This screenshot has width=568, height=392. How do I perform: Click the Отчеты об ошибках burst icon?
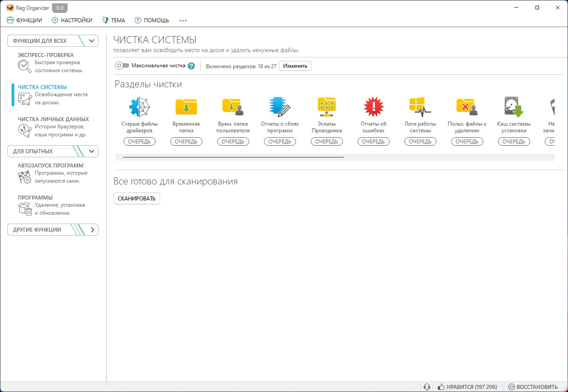coord(374,106)
